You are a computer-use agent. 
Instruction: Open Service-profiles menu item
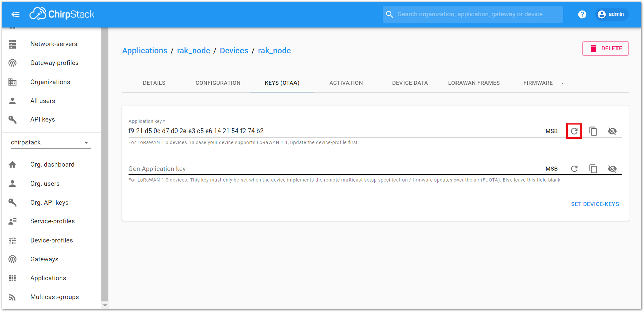(x=51, y=221)
